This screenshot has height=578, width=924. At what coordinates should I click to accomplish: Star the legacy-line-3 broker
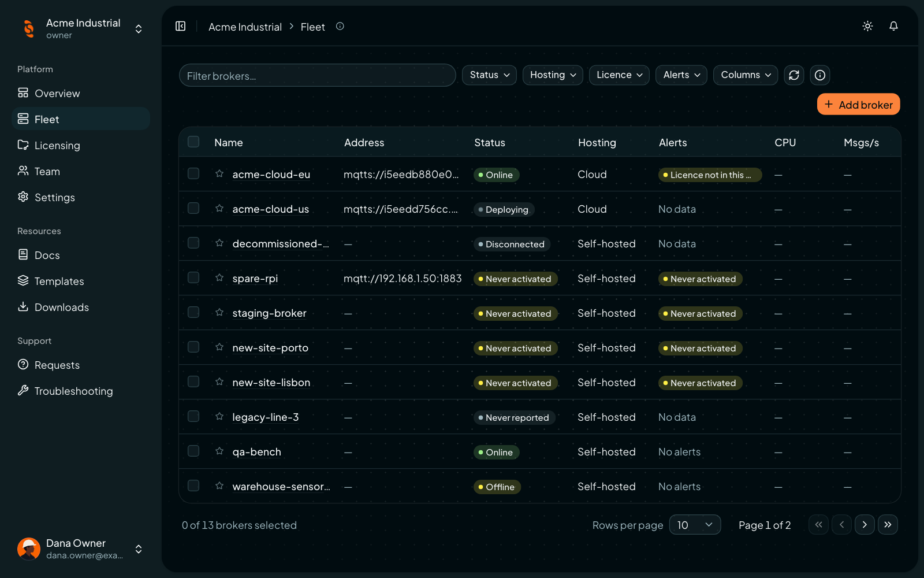(219, 416)
